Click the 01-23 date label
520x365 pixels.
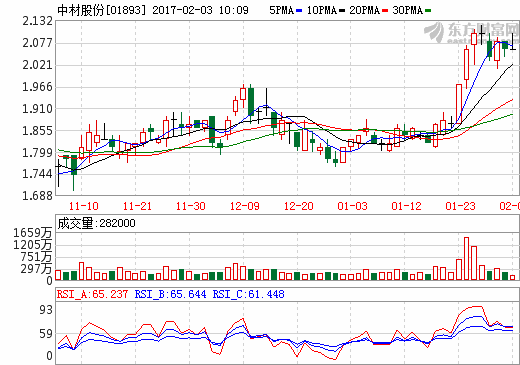pos(460,206)
